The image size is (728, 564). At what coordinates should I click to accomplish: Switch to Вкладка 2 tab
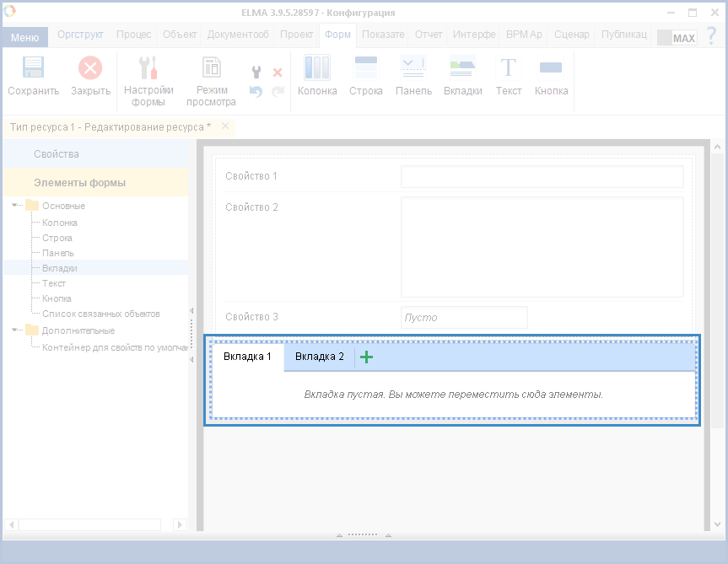[x=320, y=357]
